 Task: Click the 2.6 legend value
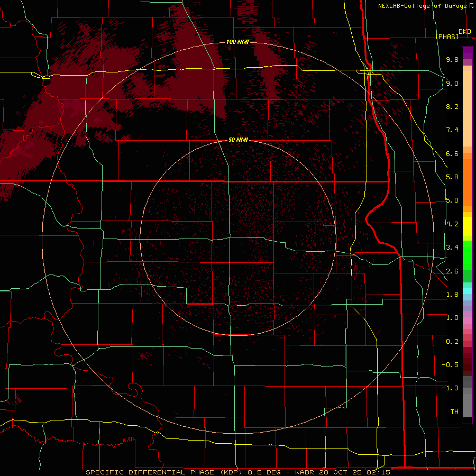452,271
